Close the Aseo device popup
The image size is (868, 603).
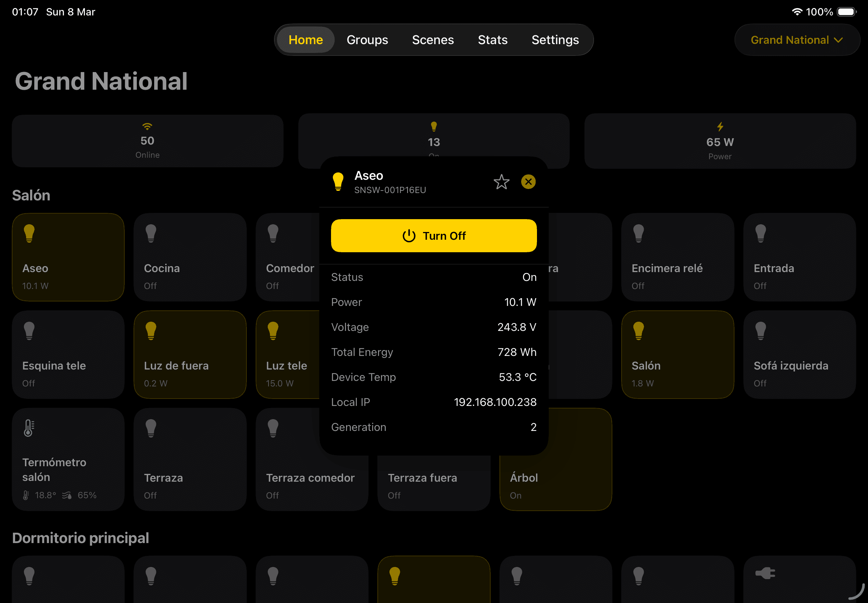528,182
